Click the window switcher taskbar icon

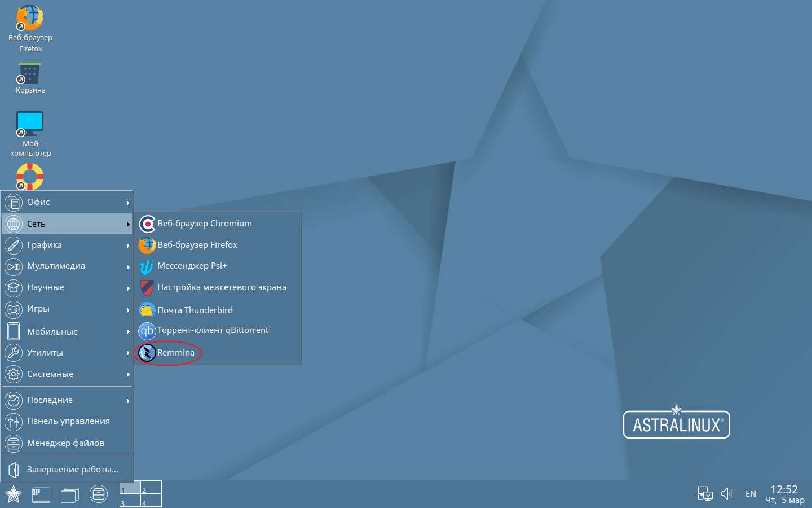point(70,494)
